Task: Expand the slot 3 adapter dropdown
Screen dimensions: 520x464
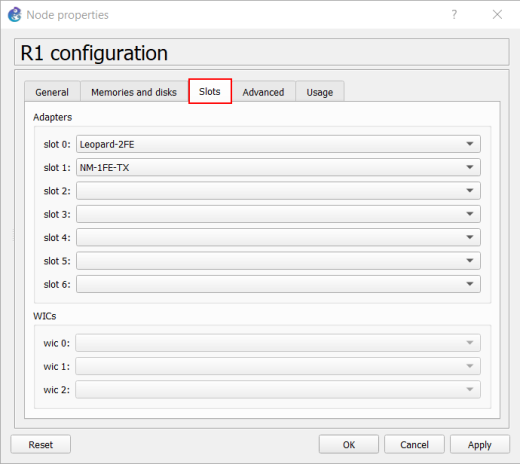Action: click(x=278, y=214)
